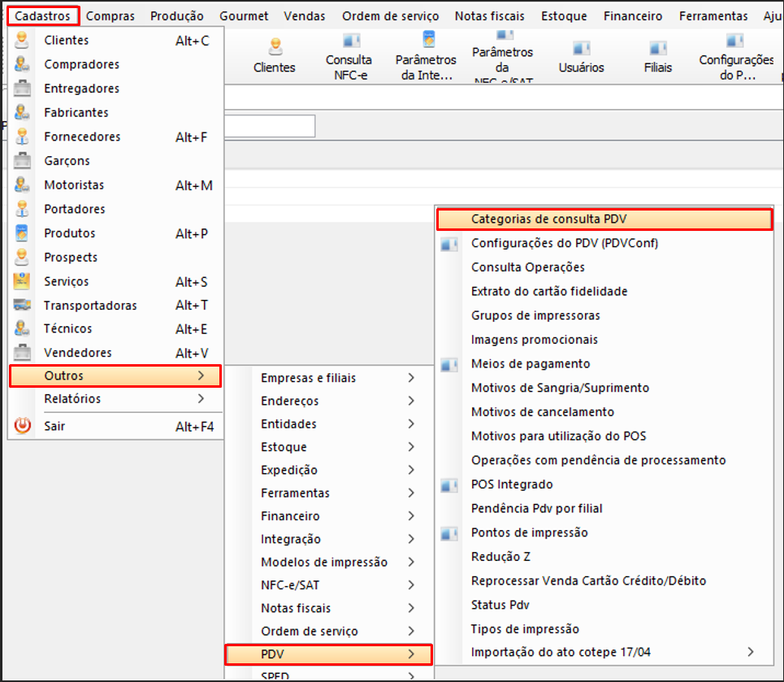This screenshot has height=682, width=784.
Task: Click the Vendedores briefcase icon
Action: coord(21,352)
